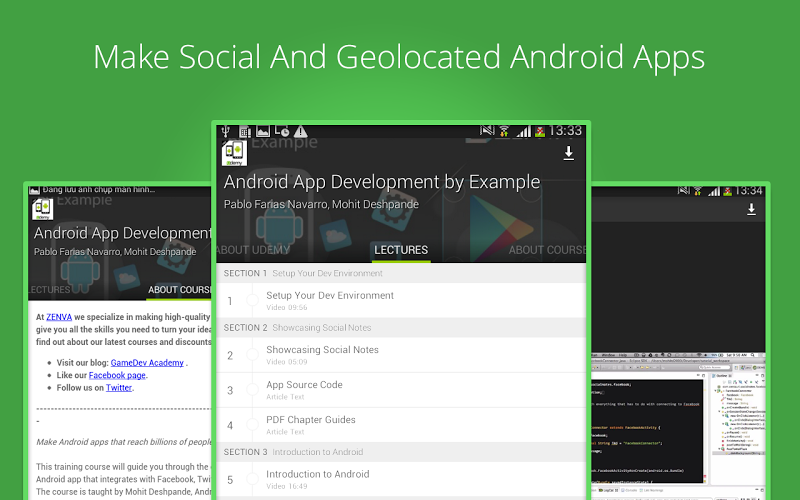
Task: Tap SECTION 2 Showcasing Social Notes header
Action: [401, 328]
